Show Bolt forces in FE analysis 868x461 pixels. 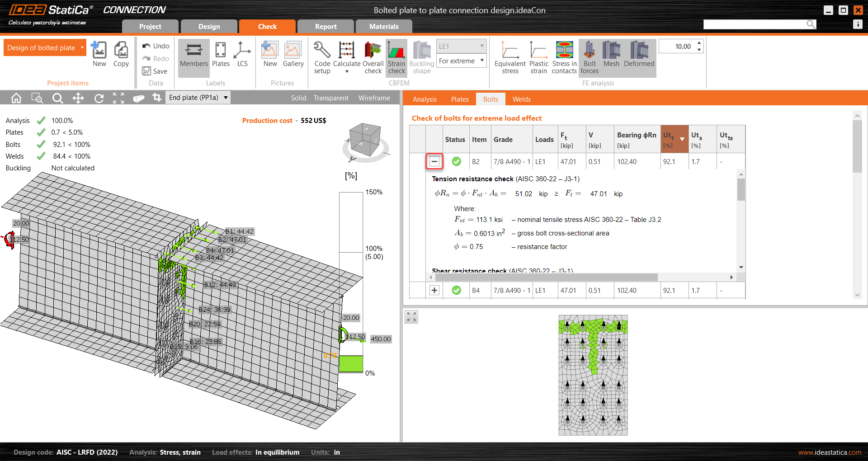[589, 58]
